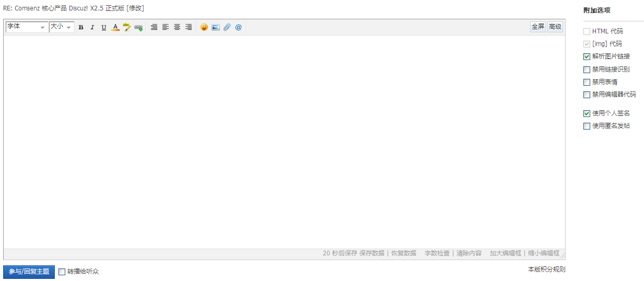Underline the selected text
This screenshot has height=281, width=644.
pyautogui.click(x=104, y=27)
